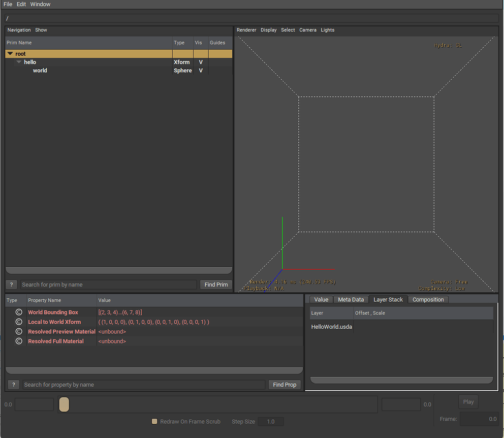504x438 pixels.
Task: Collapse the root prim tree node
Action: pyautogui.click(x=10, y=54)
